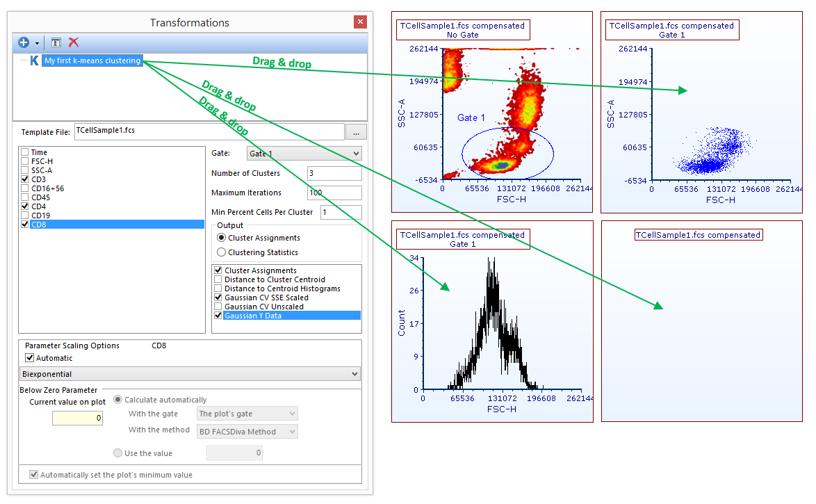Toggle the Automatic scaling checkbox
This screenshot has width=816, height=504.
[30, 359]
